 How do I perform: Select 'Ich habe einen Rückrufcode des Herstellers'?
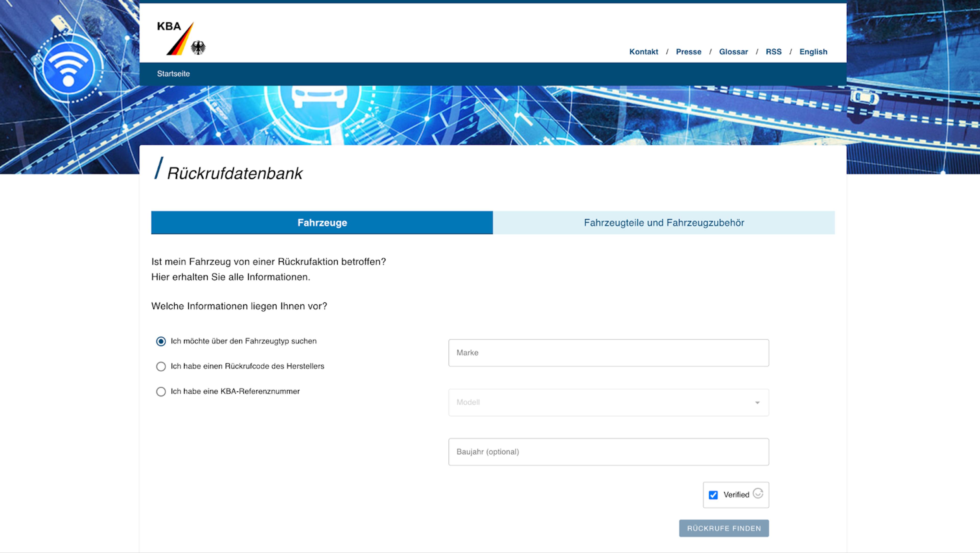point(161,366)
